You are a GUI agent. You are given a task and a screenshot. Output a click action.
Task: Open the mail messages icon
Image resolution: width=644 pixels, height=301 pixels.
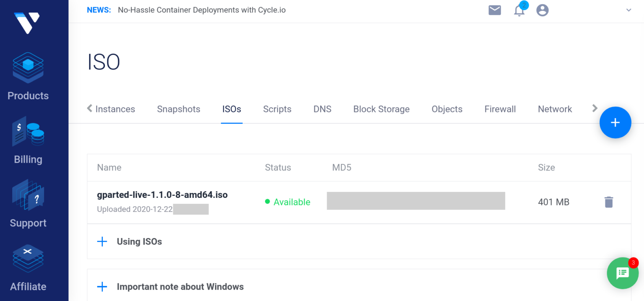(x=495, y=10)
